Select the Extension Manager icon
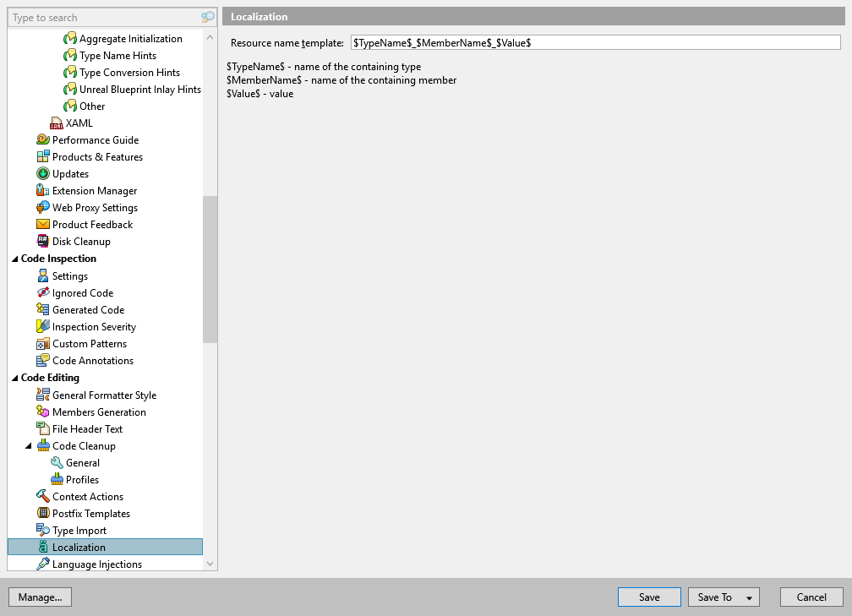This screenshot has width=852, height=616. 44,190
